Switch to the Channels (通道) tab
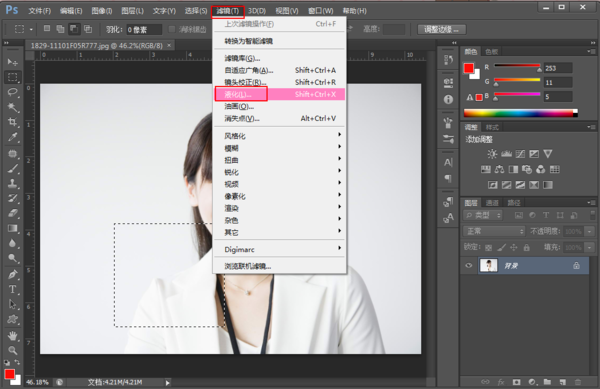Screen dimensions: 600x389 [492, 203]
